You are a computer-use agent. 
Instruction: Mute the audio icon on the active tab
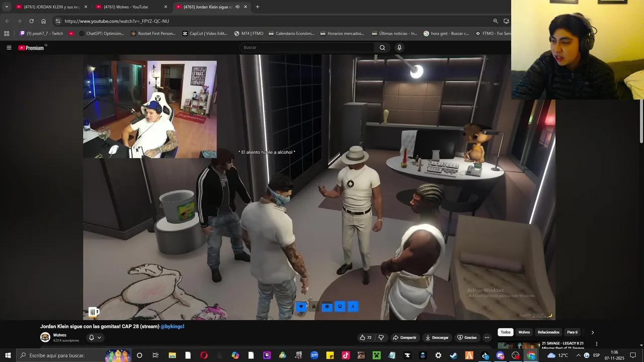(237, 7)
